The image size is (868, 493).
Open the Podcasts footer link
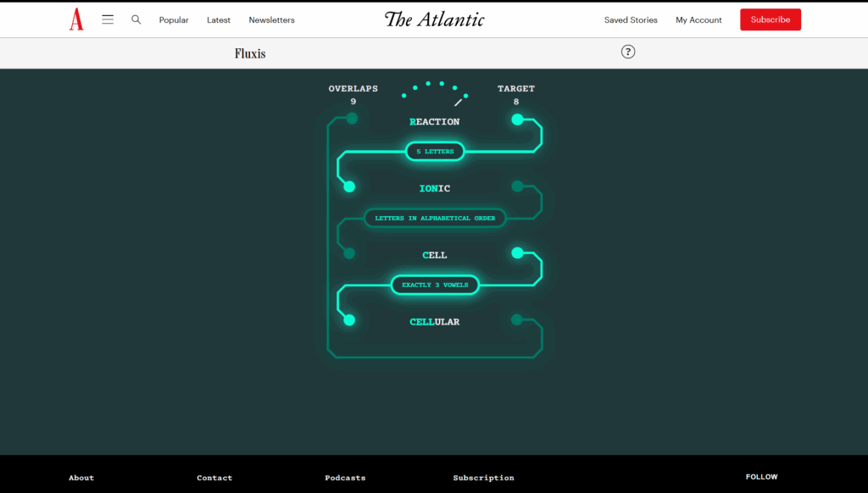tap(345, 477)
